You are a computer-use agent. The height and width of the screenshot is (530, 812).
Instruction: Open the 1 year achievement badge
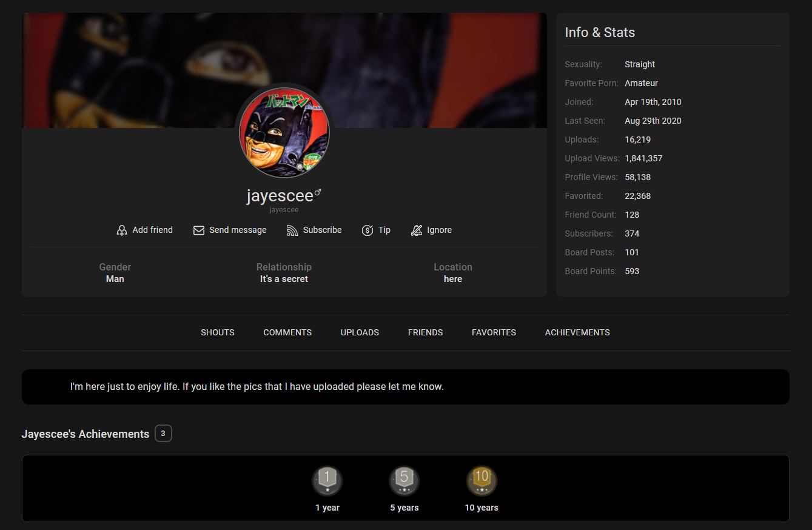(327, 481)
